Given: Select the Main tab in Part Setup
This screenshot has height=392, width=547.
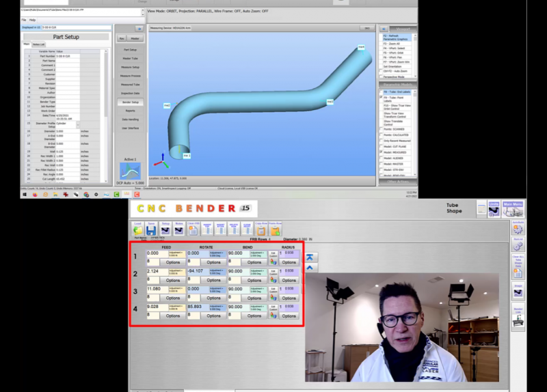Looking at the screenshot, I should pos(27,44).
